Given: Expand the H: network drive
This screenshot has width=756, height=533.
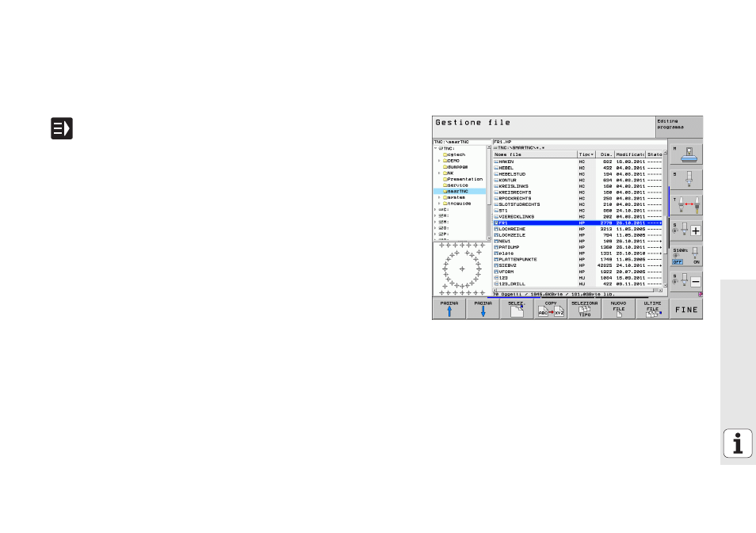Looking at the screenshot, I should pos(435,215).
